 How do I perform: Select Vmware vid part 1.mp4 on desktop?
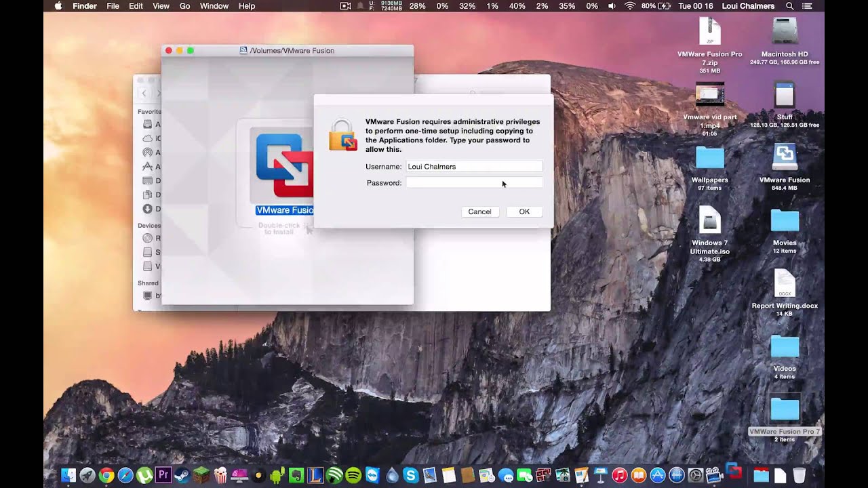click(710, 108)
